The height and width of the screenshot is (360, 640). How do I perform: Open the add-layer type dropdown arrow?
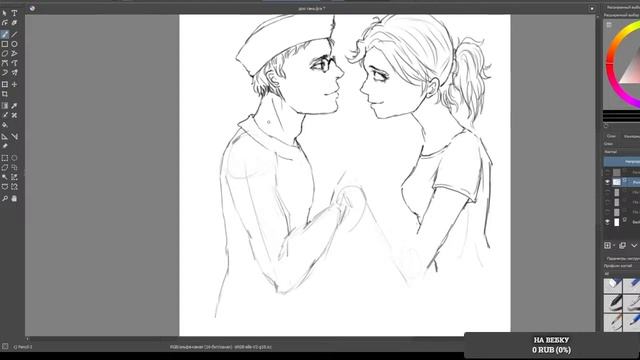click(613, 245)
